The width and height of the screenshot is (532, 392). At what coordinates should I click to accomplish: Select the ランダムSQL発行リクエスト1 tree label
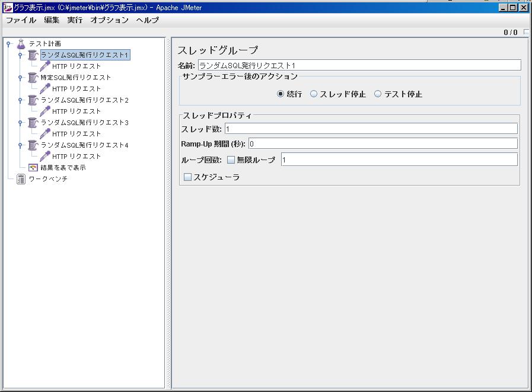(x=85, y=55)
